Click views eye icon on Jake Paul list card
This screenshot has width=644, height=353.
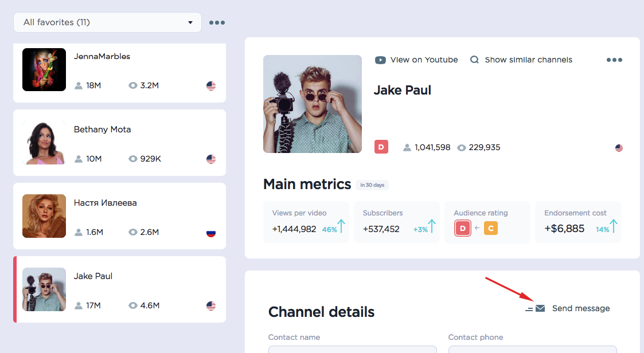pos(132,306)
